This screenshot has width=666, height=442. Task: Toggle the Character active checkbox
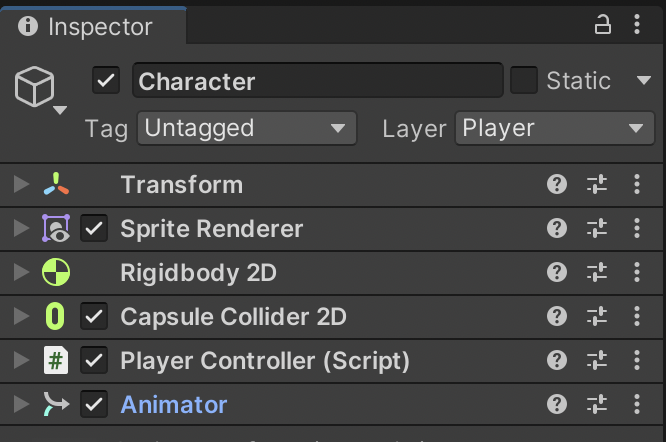coord(106,81)
